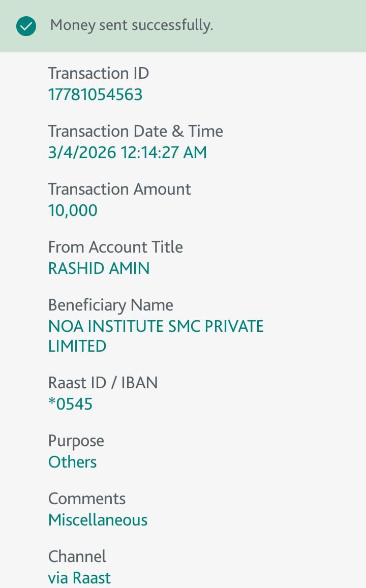Click the "Money sent successfully." message
This screenshot has width=366, height=588.
(x=131, y=25)
